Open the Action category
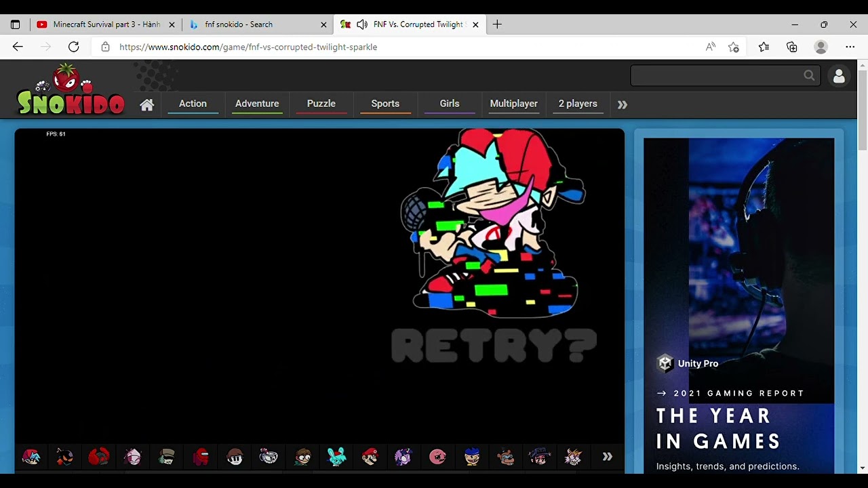 pyautogui.click(x=193, y=104)
